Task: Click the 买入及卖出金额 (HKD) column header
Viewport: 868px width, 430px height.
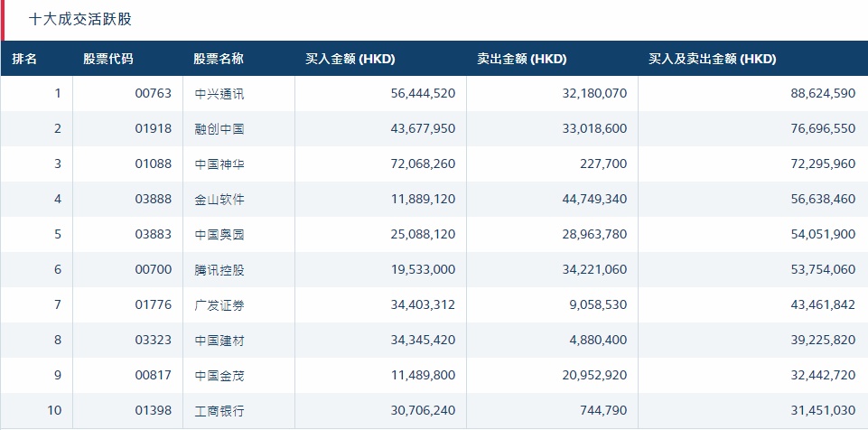Action: click(713, 60)
